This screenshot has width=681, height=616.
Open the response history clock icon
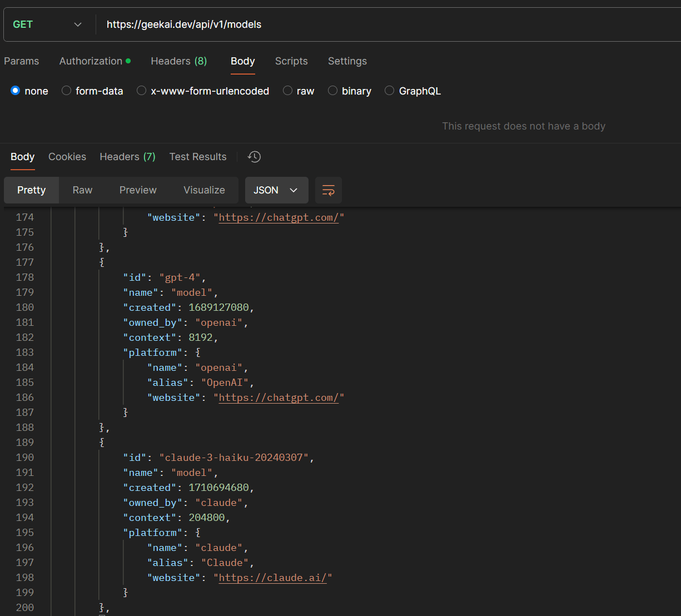tap(254, 157)
